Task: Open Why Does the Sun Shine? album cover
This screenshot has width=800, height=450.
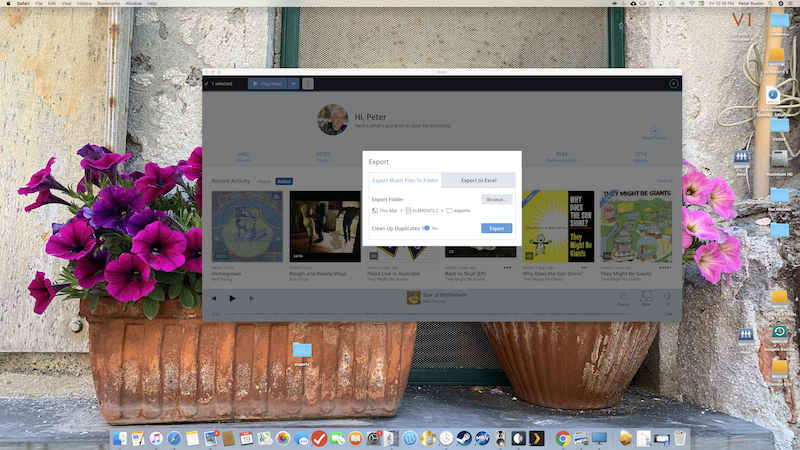Action: 558,227
